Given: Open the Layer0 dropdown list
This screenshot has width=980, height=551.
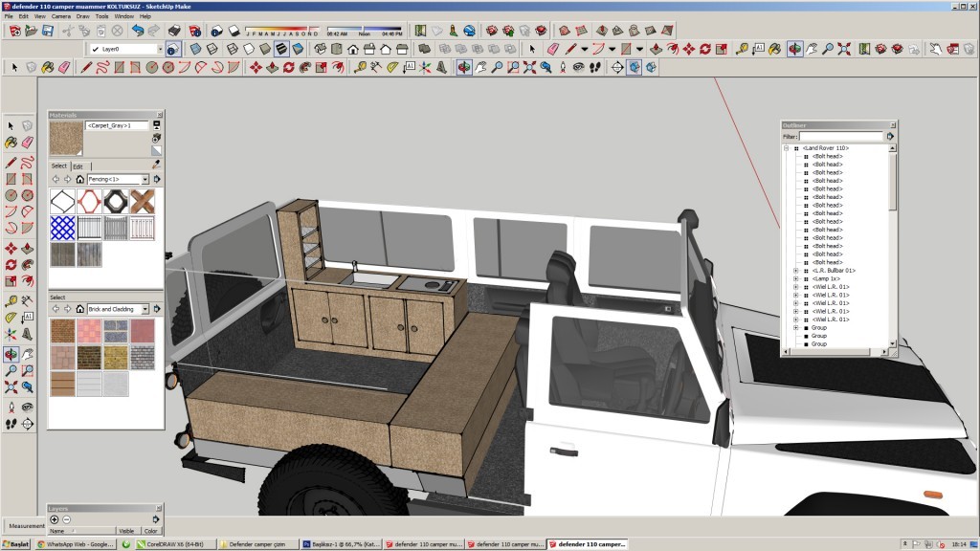Looking at the screenshot, I should pos(159,49).
